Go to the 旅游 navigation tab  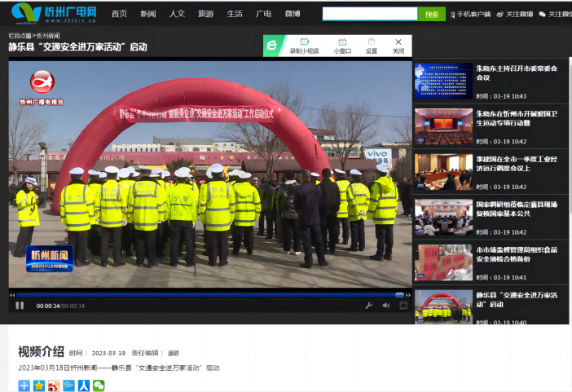coord(205,14)
